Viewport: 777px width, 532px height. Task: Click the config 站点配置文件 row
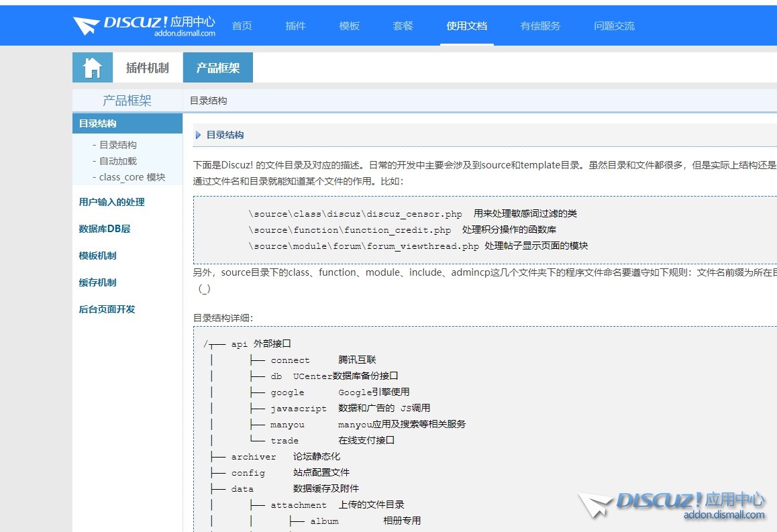coord(280,472)
